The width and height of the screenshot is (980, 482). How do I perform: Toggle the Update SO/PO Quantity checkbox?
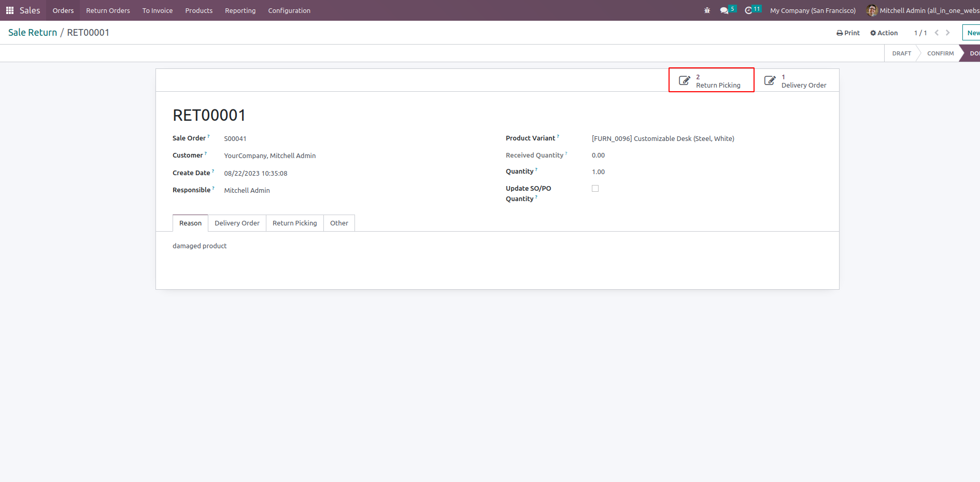tap(595, 189)
